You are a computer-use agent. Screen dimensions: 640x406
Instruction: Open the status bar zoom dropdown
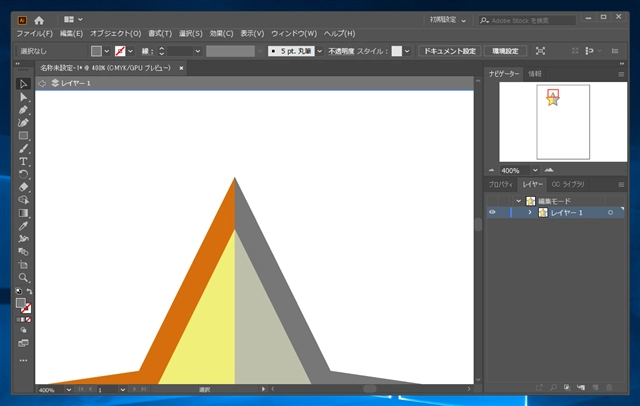click(x=69, y=390)
